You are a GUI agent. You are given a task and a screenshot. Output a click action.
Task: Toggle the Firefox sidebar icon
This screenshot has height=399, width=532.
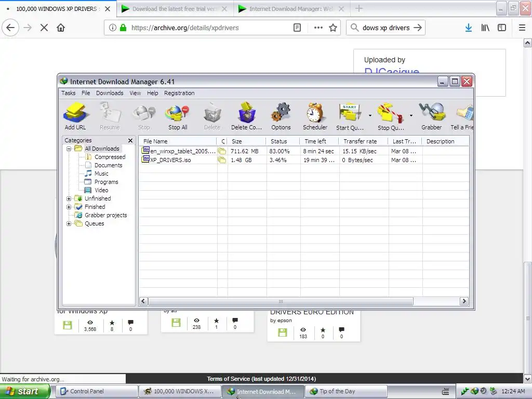502,28
